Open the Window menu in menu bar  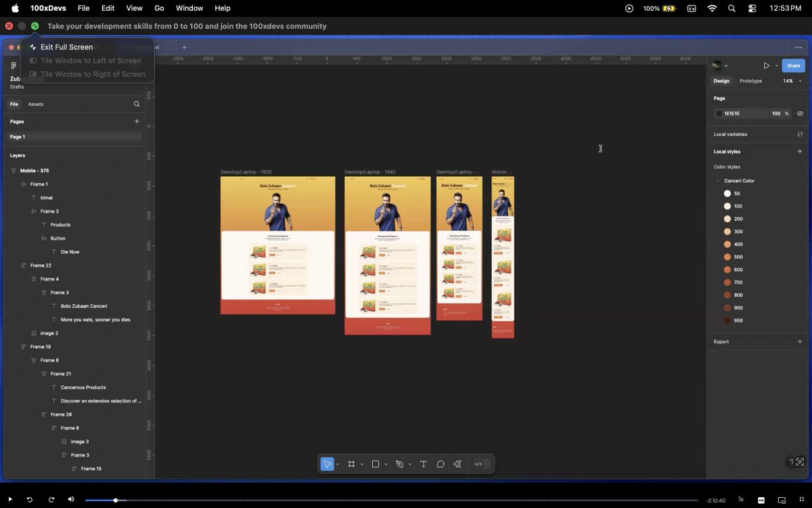(x=189, y=8)
